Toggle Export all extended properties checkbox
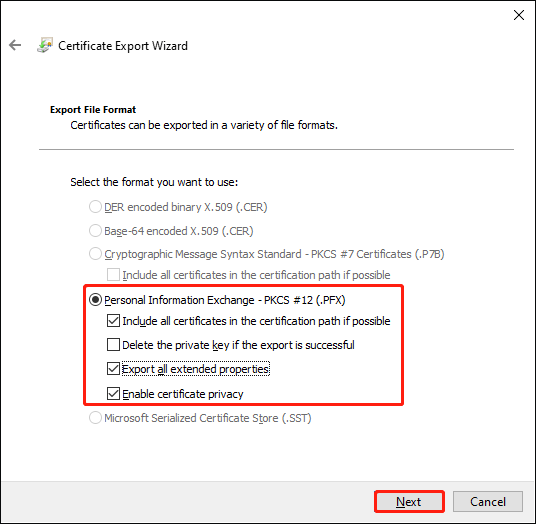The image size is (536, 524). (113, 369)
